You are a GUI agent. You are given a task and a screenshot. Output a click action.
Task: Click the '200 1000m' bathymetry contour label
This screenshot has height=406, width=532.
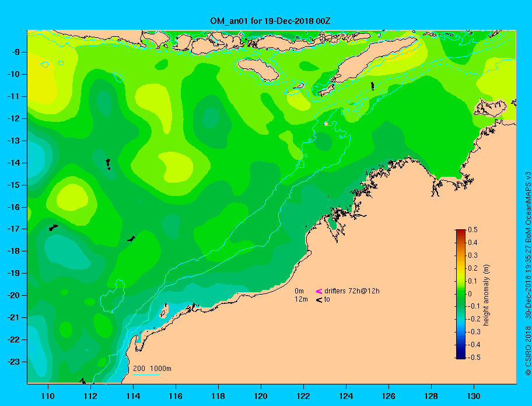click(x=152, y=369)
